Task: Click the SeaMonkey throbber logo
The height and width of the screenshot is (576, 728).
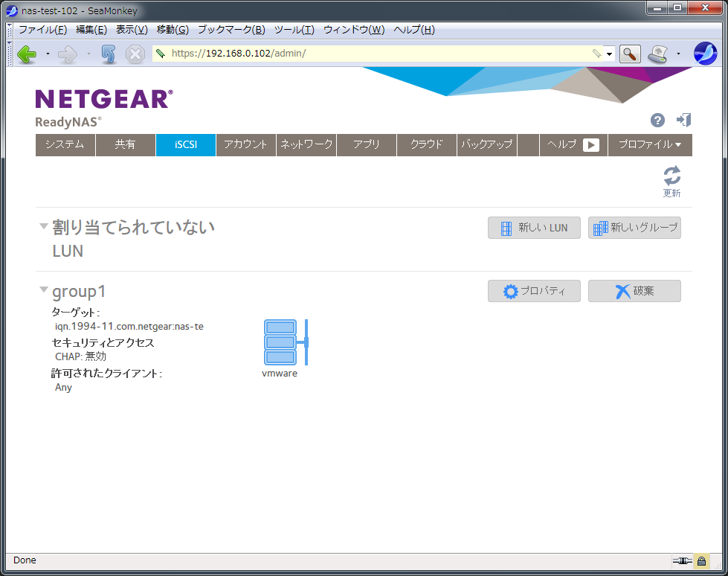Action: 705,54
